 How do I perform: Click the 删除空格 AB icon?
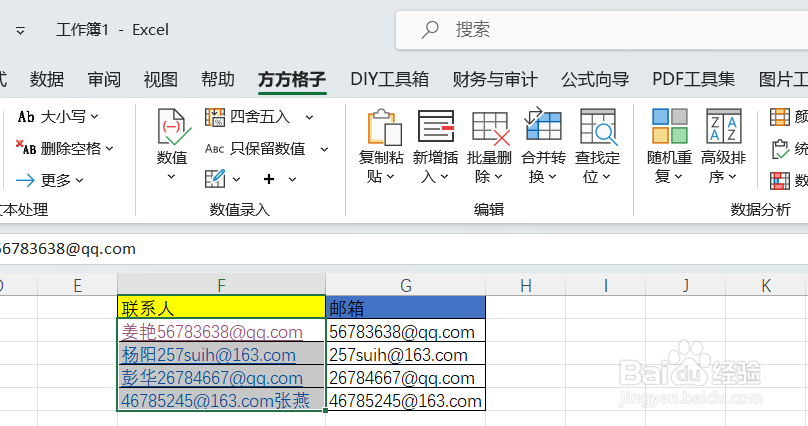[26, 148]
